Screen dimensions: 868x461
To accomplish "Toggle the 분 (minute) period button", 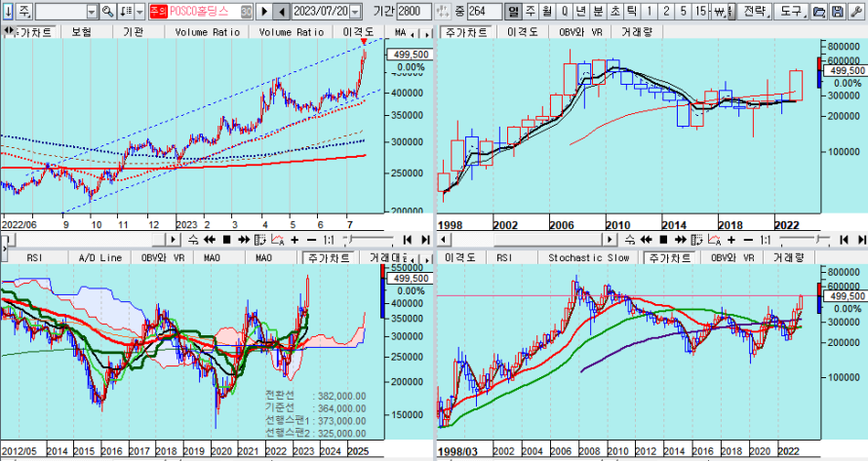I will coord(597,12).
